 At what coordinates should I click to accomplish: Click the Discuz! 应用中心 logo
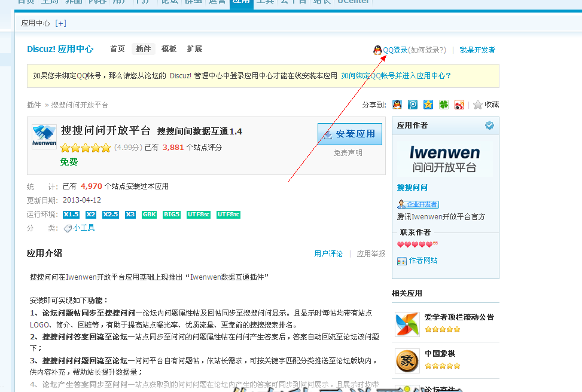[x=60, y=49]
